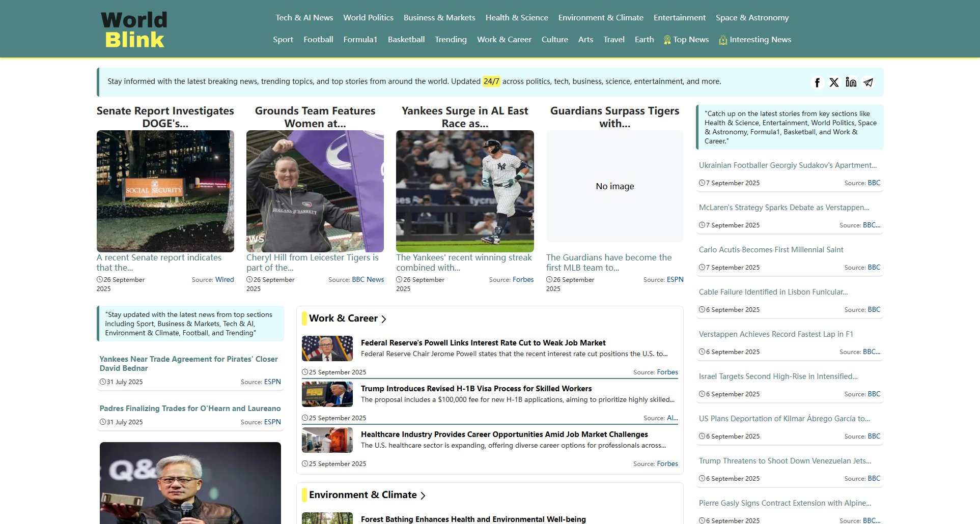Expand the Work & Career section chevron

coord(384,319)
